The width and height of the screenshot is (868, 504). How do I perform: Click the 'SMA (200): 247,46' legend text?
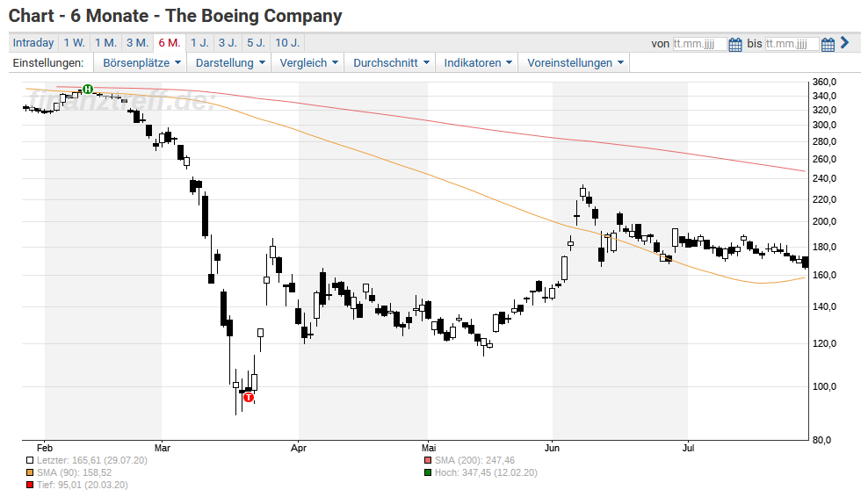(x=475, y=460)
